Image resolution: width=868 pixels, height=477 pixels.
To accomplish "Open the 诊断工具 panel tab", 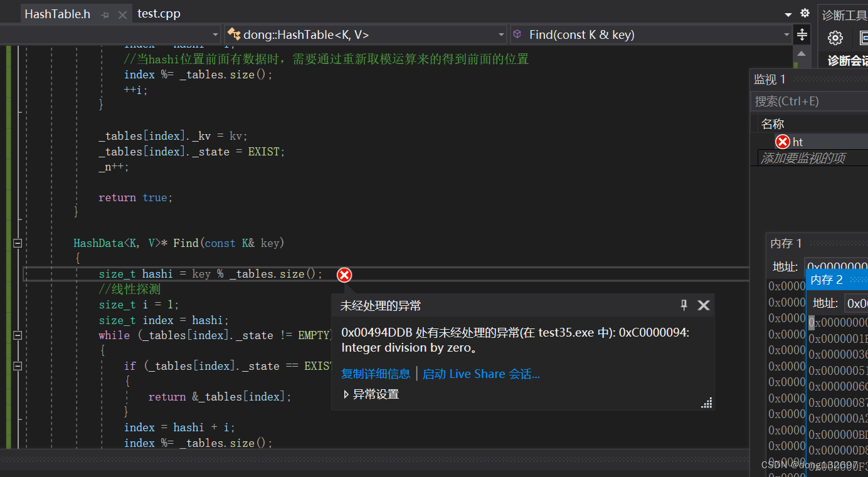I will 844,15.
